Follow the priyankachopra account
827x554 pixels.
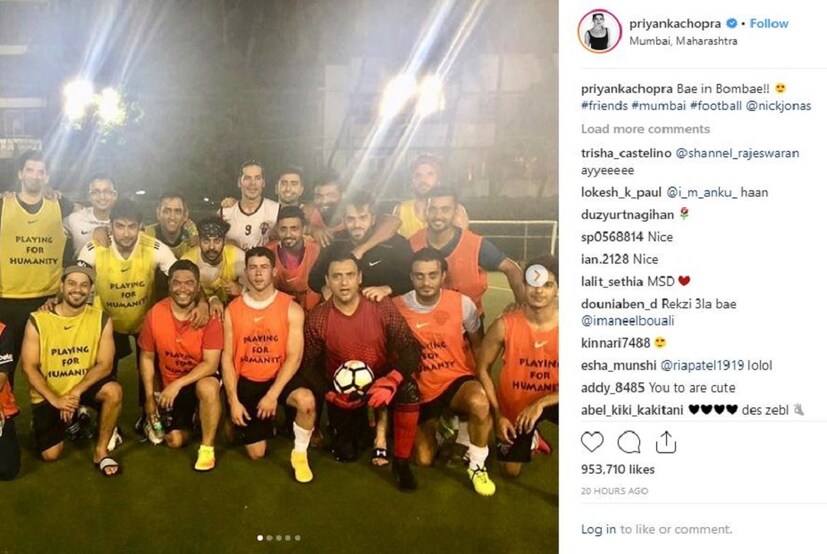pyautogui.click(x=768, y=23)
